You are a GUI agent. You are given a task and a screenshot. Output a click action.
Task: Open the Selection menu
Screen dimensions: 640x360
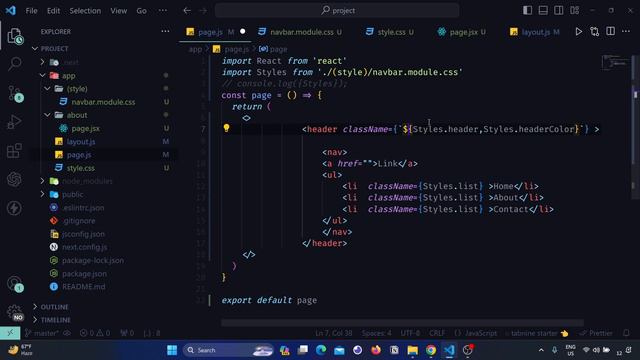pyautogui.click(x=85, y=11)
